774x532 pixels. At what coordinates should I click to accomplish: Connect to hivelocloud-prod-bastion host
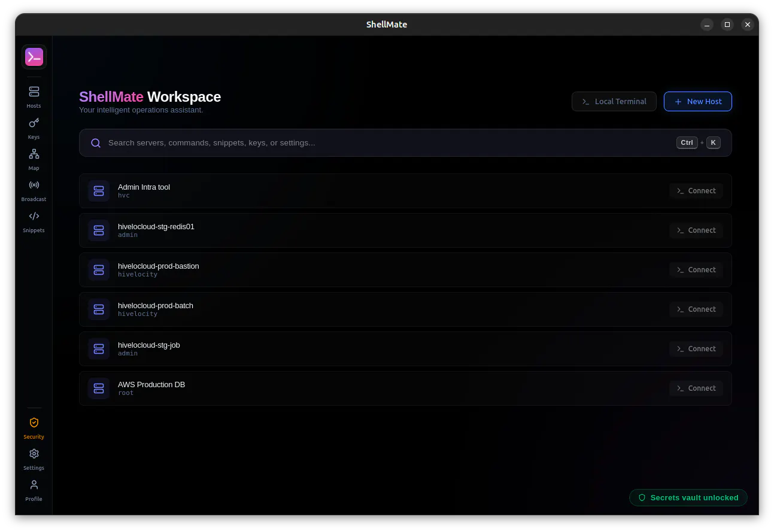[696, 270]
